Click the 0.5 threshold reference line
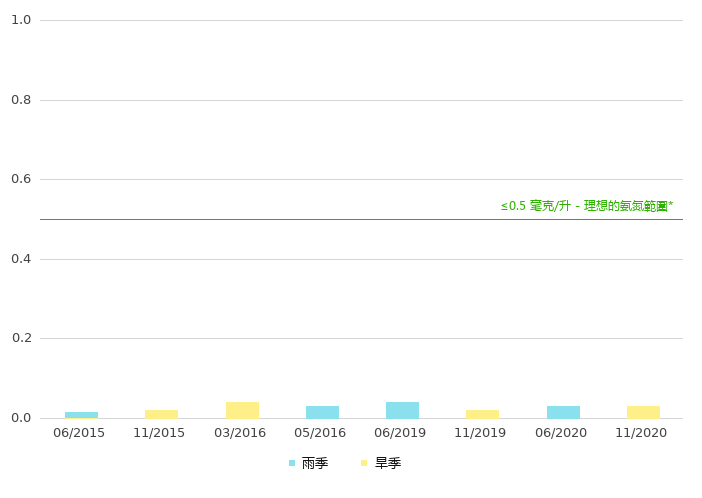Screen dimensions: 702x498 click(x=300, y=219)
